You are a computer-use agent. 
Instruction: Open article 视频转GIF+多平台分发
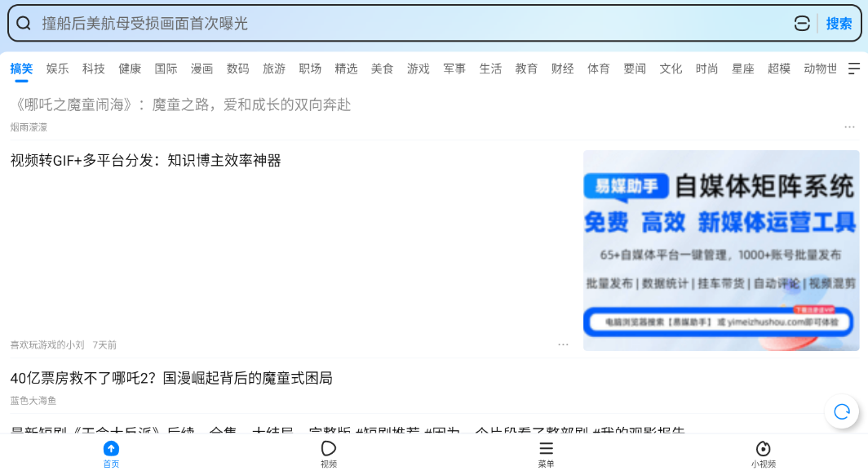click(145, 161)
